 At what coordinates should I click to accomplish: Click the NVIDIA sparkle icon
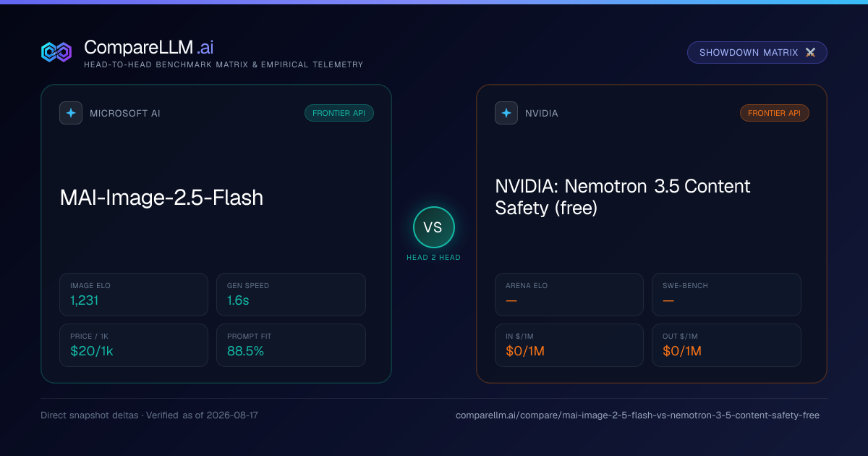[x=506, y=113]
